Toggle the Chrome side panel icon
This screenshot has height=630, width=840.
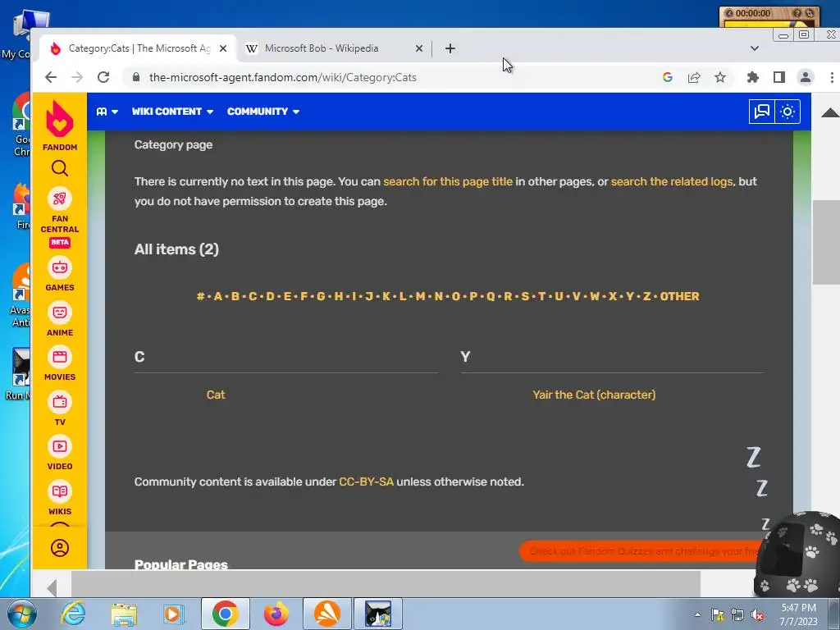coord(779,77)
